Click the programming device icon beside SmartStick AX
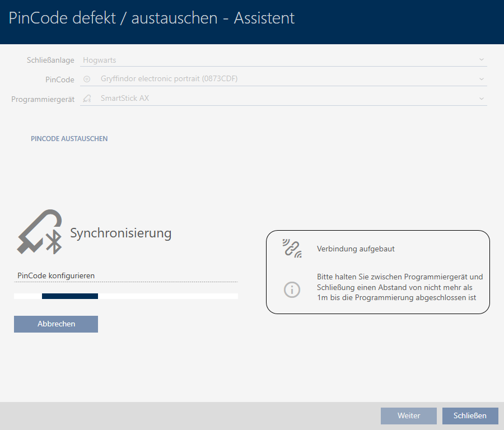Viewport: 504px width, 430px height. pos(87,99)
